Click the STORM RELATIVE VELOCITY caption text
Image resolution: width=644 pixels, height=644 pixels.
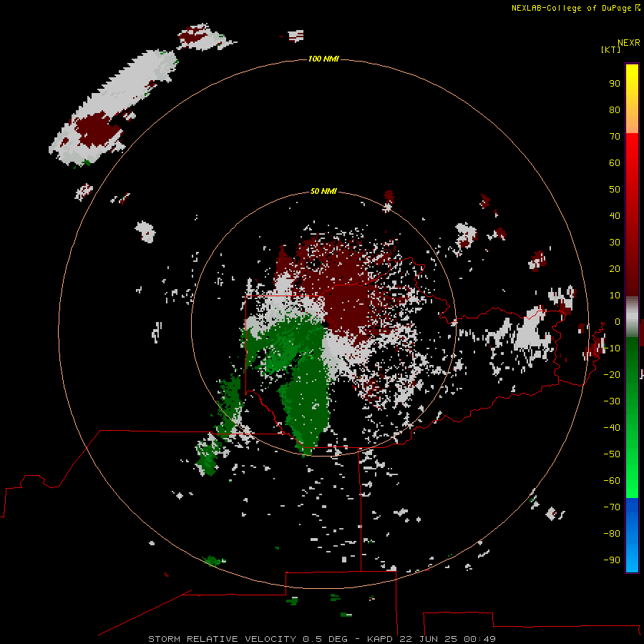coord(222,639)
